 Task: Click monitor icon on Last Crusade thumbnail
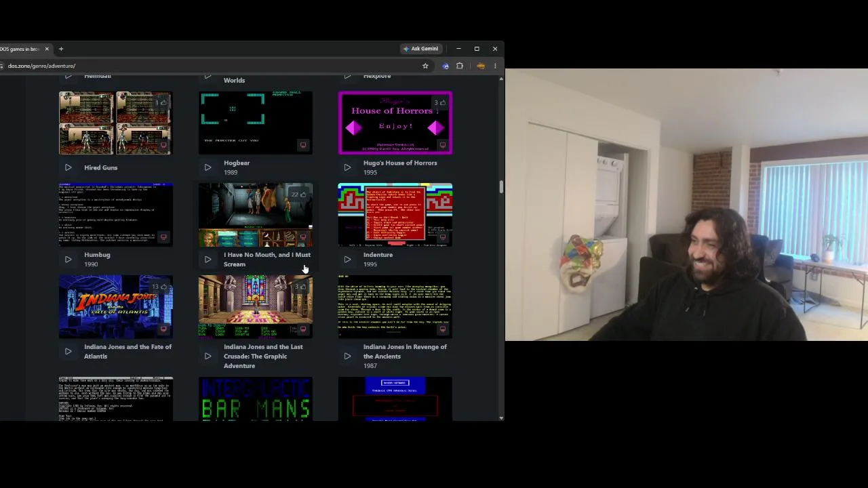pos(303,329)
